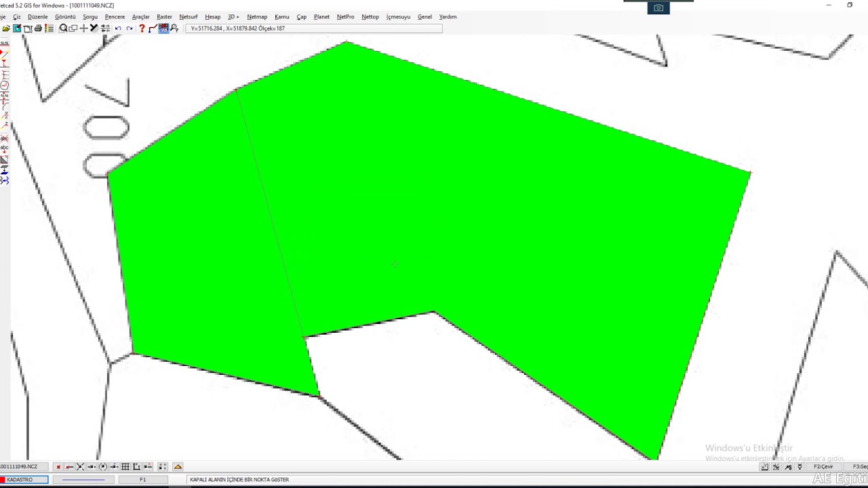868x488 pixels.
Task: Click the F1 button in status bar
Action: (x=143, y=480)
